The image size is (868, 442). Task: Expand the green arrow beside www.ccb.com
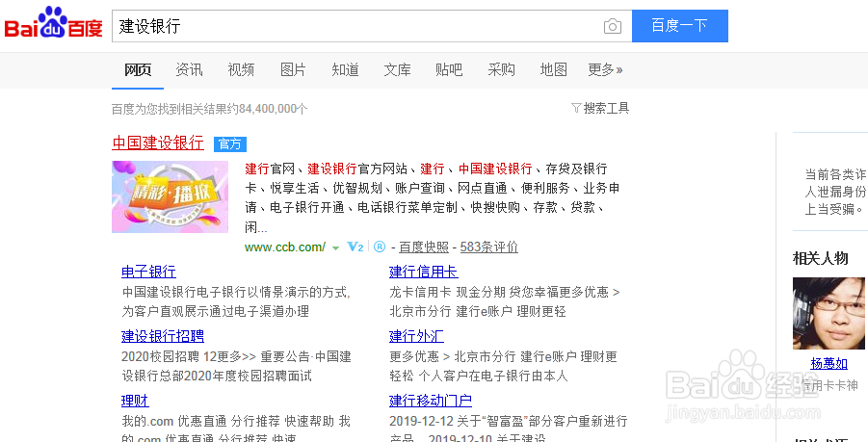click(x=335, y=248)
